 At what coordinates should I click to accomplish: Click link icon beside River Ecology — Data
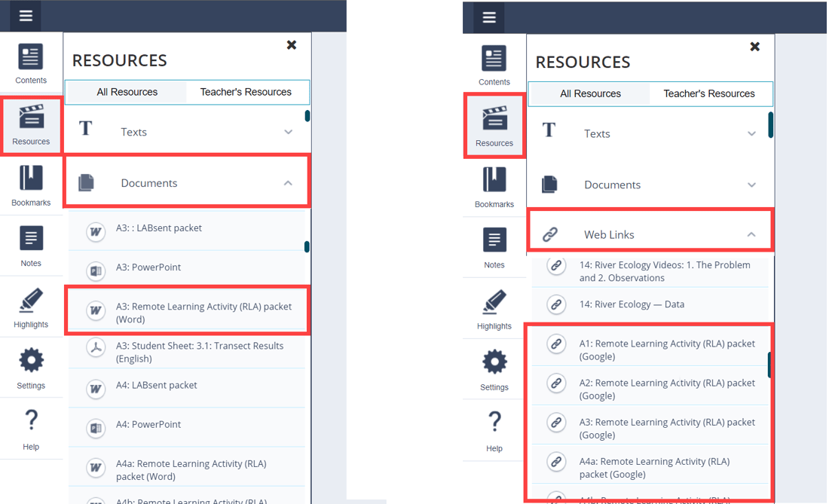(556, 304)
